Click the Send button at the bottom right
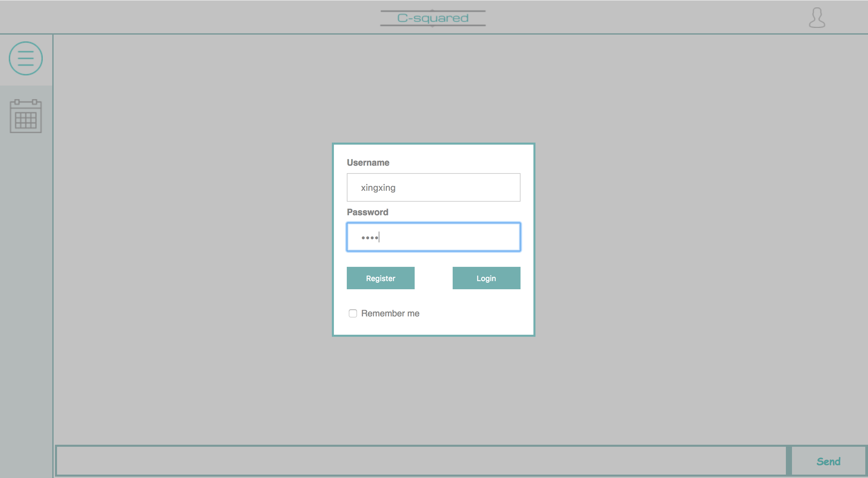868x478 pixels. coord(828,461)
